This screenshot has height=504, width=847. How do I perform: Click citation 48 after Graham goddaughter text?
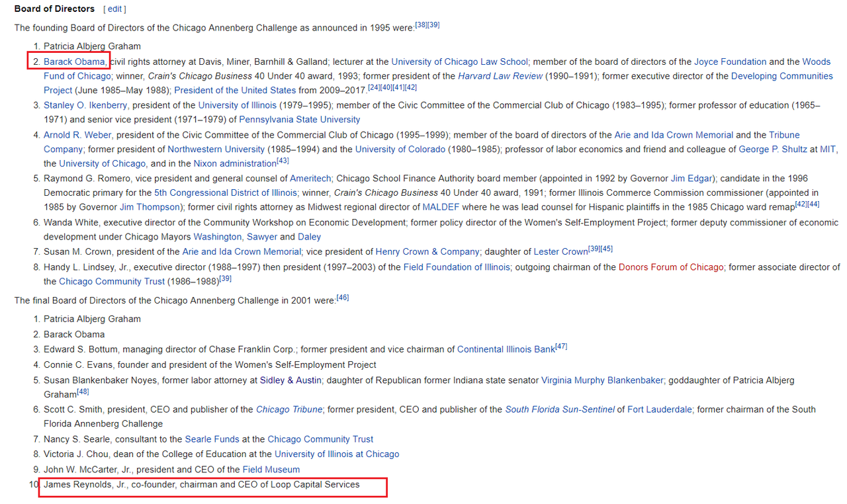(x=83, y=392)
